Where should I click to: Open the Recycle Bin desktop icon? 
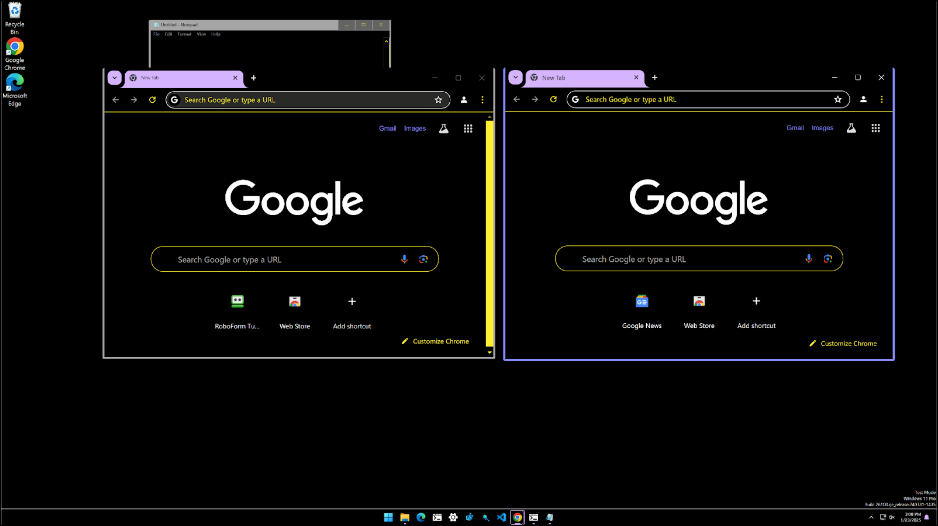tap(15, 16)
